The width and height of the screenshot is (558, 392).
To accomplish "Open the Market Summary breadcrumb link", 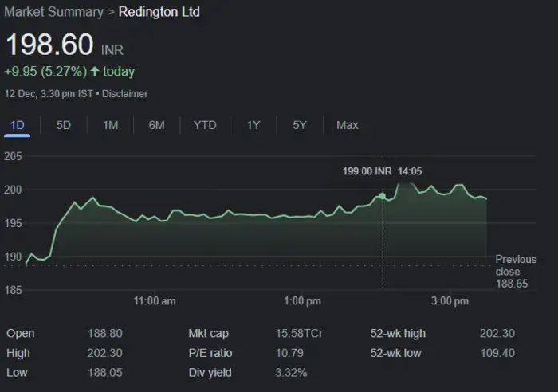I will 54,12.
